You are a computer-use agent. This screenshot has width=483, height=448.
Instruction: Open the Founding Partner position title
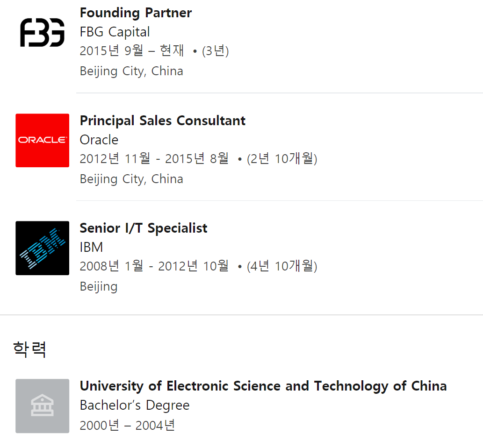pos(136,13)
